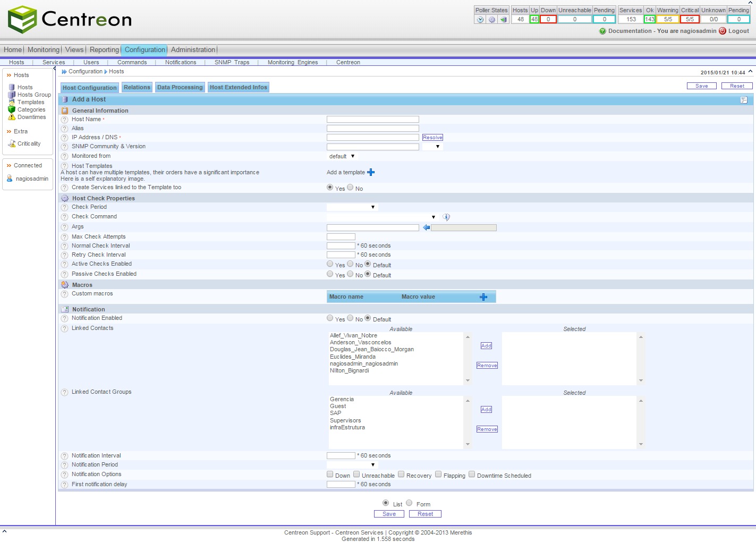Image resolution: width=756 pixels, height=542 pixels.
Task: Open the Check Period dropdown
Action: 352,207
